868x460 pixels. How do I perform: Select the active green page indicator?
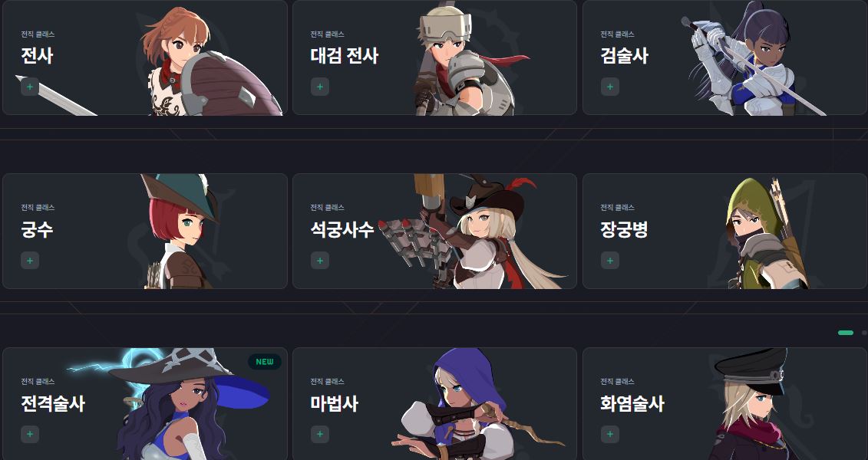846,333
